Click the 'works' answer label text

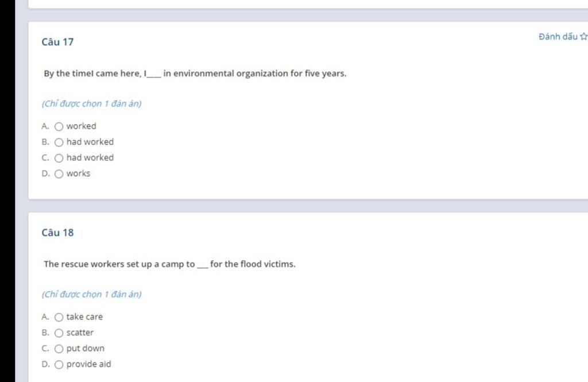pyautogui.click(x=78, y=173)
